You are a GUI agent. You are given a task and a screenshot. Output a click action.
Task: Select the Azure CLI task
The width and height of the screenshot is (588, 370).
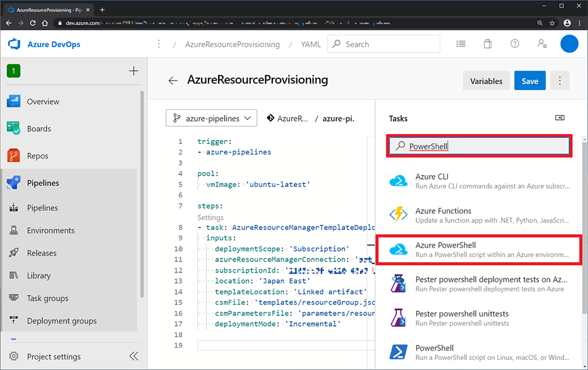pyautogui.click(x=479, y=181)
